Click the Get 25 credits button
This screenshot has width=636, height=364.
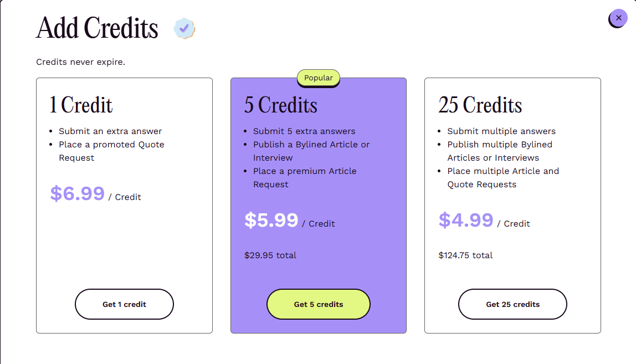point(512,304)
